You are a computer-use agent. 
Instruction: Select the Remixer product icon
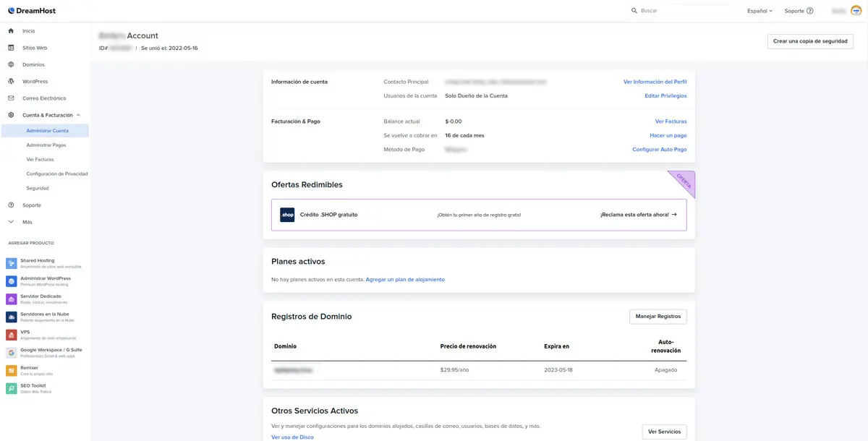(x=12, y=371)
